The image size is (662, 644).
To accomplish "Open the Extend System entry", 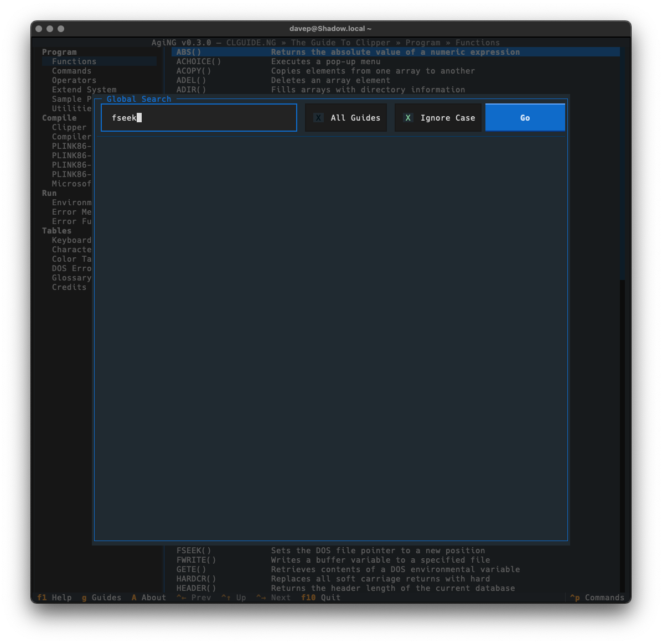I will click(84, 89).
